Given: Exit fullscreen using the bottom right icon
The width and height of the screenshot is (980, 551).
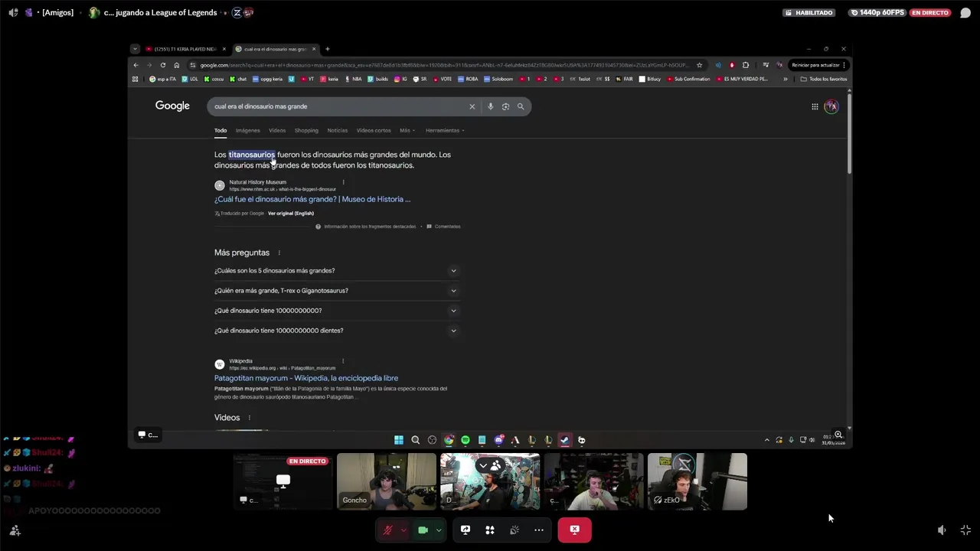Looking at the screenshot, I should coord(965,530).
